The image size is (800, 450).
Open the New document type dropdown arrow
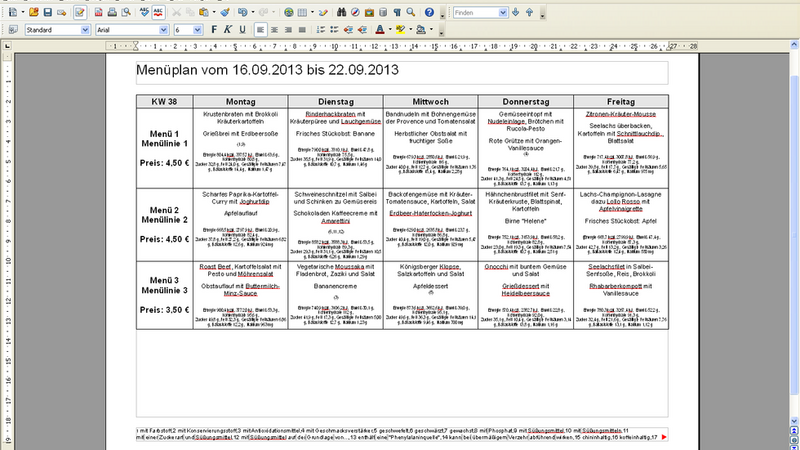click(x=23, y=12)
